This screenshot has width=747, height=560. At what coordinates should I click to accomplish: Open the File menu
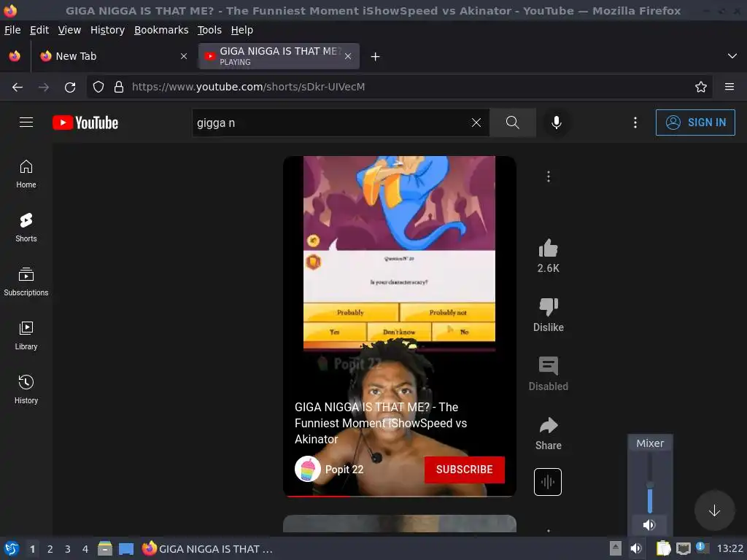pyautogui.click(x=12, y=30)
